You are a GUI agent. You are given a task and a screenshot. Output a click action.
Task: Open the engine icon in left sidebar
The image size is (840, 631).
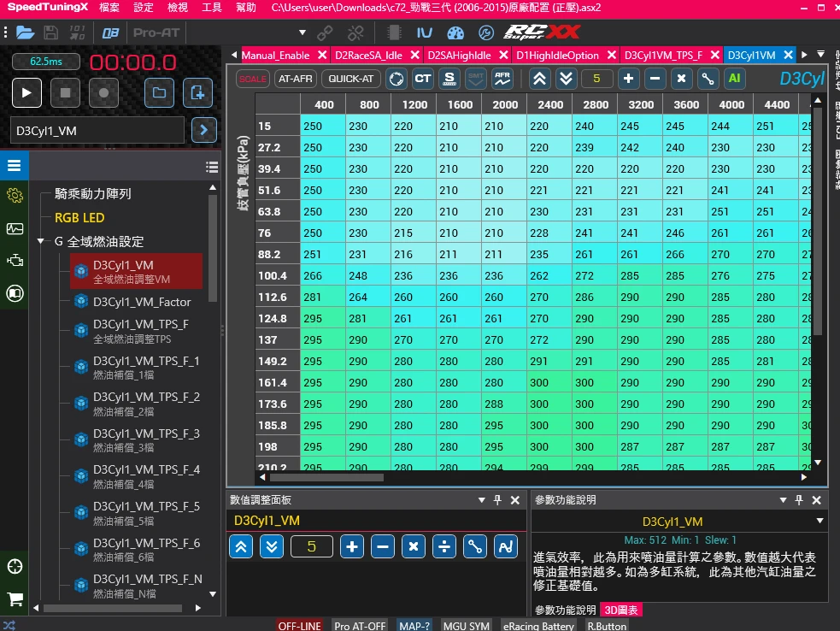click(15, 261)
